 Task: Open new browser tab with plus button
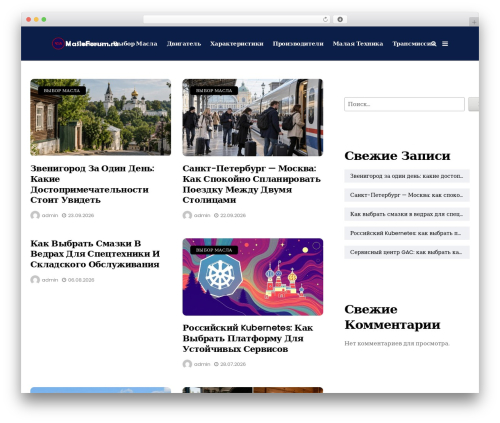click(474, 22)
